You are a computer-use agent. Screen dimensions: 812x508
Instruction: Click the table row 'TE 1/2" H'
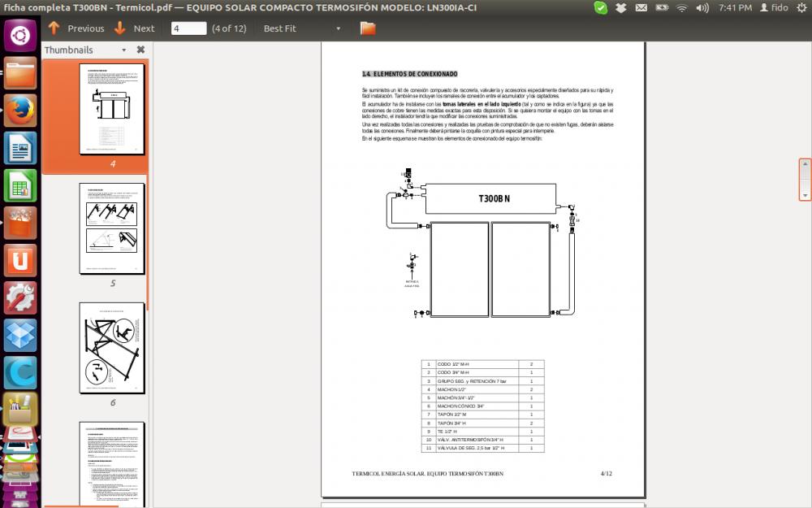click(482, 432)
